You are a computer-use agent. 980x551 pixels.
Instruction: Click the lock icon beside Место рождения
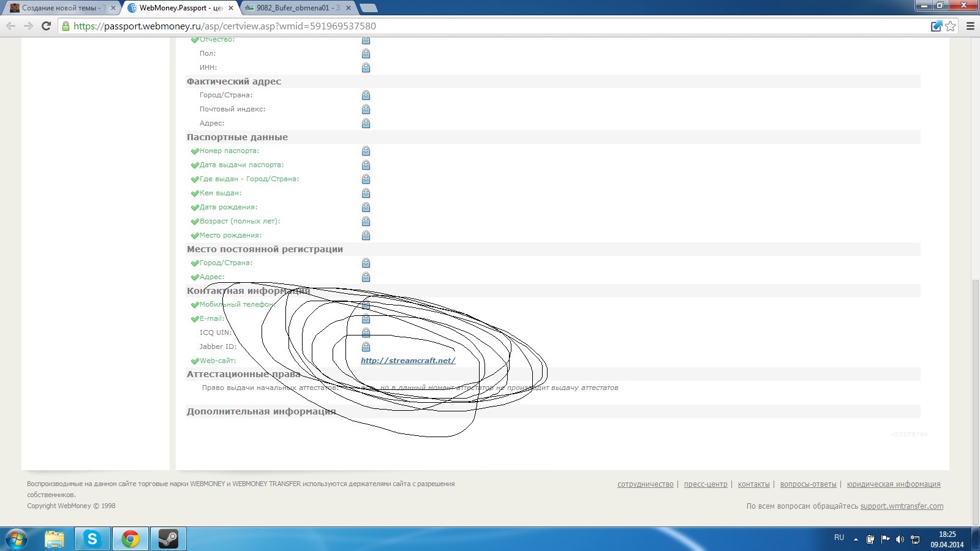(366, 236)
